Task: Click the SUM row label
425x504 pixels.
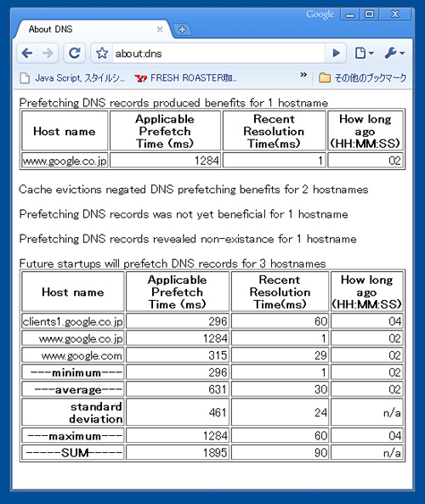Action: (73, 452)
